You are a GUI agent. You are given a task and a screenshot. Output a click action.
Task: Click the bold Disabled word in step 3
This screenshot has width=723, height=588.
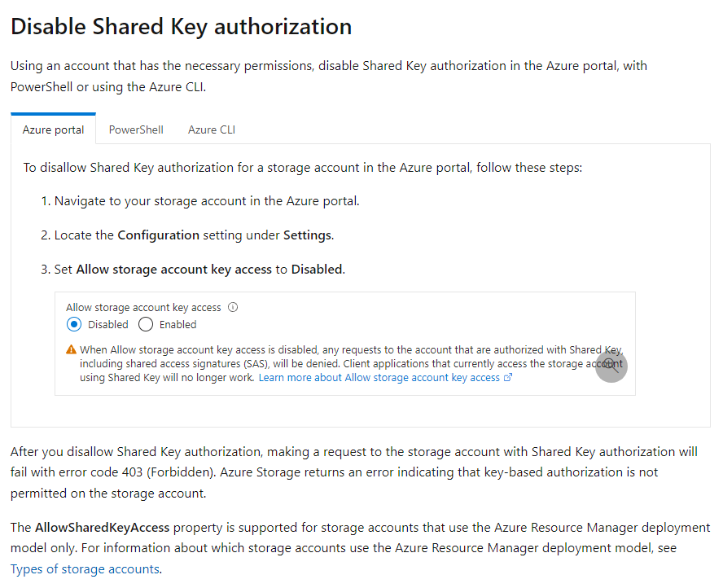pyautogui.click(x=317, y=269)
